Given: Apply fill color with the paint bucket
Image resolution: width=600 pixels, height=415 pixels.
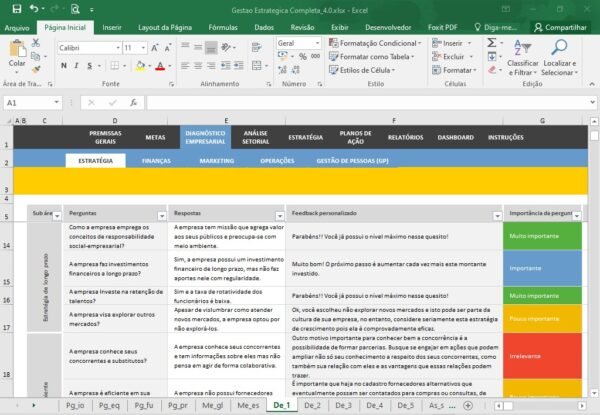Looking at the screenshot, I should click(140, 66).
